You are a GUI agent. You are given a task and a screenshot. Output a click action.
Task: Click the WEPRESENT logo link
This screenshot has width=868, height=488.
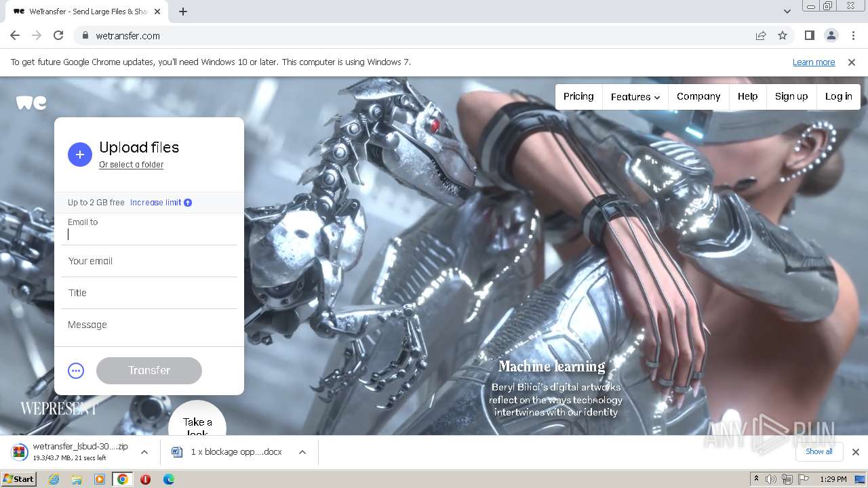(x=60, y=409)
